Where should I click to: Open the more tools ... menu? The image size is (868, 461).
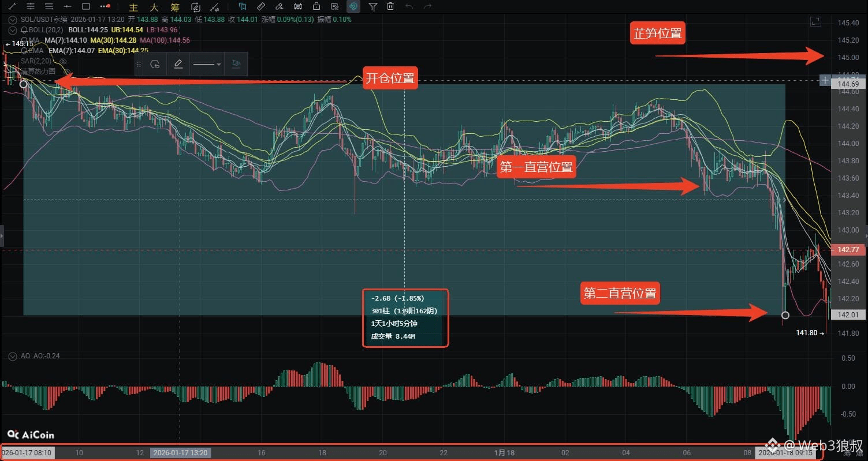click(105, 6)
